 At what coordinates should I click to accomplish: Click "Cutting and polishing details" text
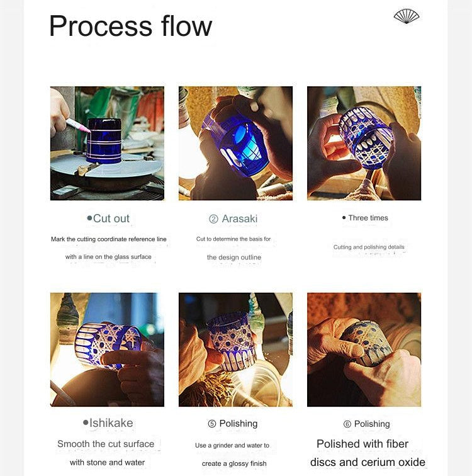point(369,247)
